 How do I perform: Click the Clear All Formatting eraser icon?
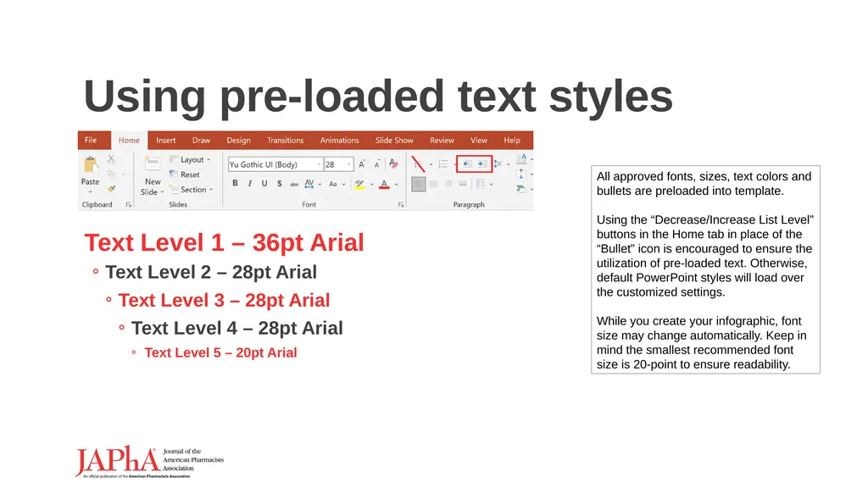click(x=393, y=164)
